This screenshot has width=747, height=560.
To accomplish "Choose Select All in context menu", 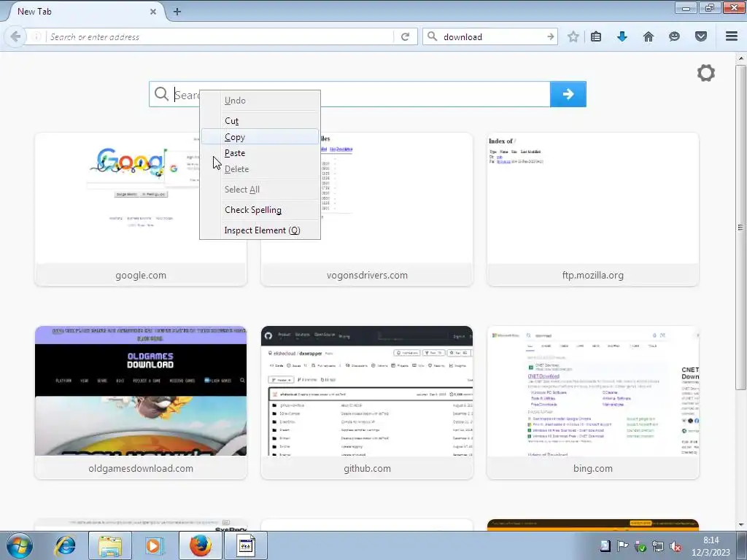I will 260,190.
